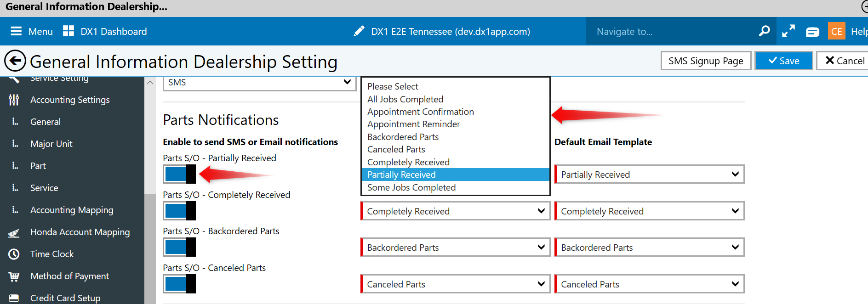Click the pencil edit icon beside dealership name
Viewport: 868px width, 304px height.
tap(359, 31)
